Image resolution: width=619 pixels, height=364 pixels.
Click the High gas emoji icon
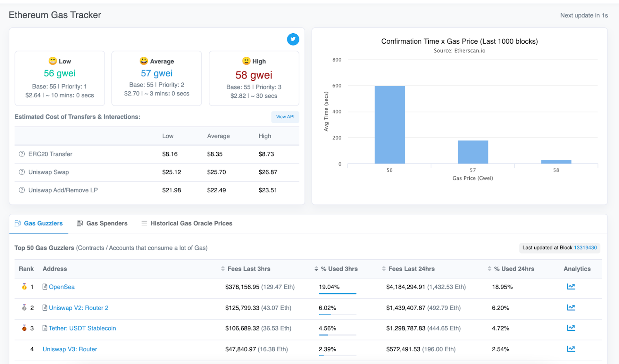click(246, 61)
